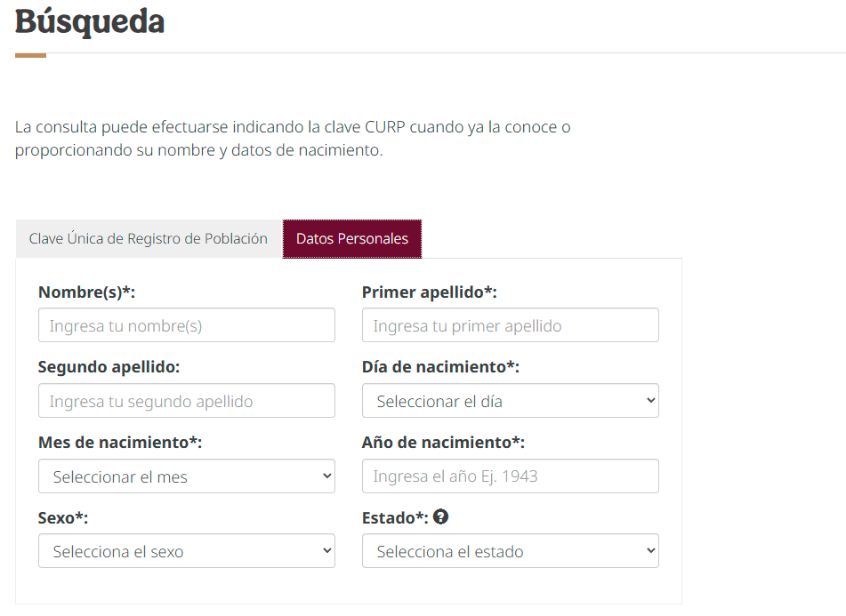Click the Búsqueda page heading
Screen dimensions: 846x616
(90, 20)
